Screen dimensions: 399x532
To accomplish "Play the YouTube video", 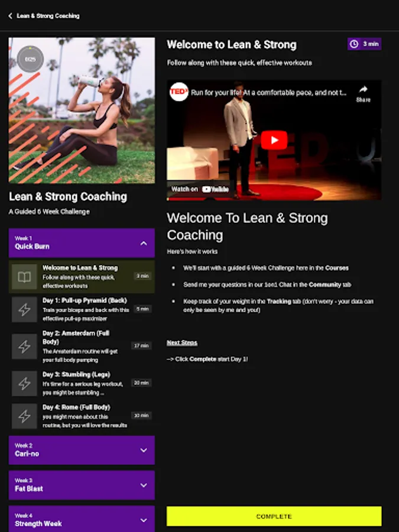I will coord(274,140).
